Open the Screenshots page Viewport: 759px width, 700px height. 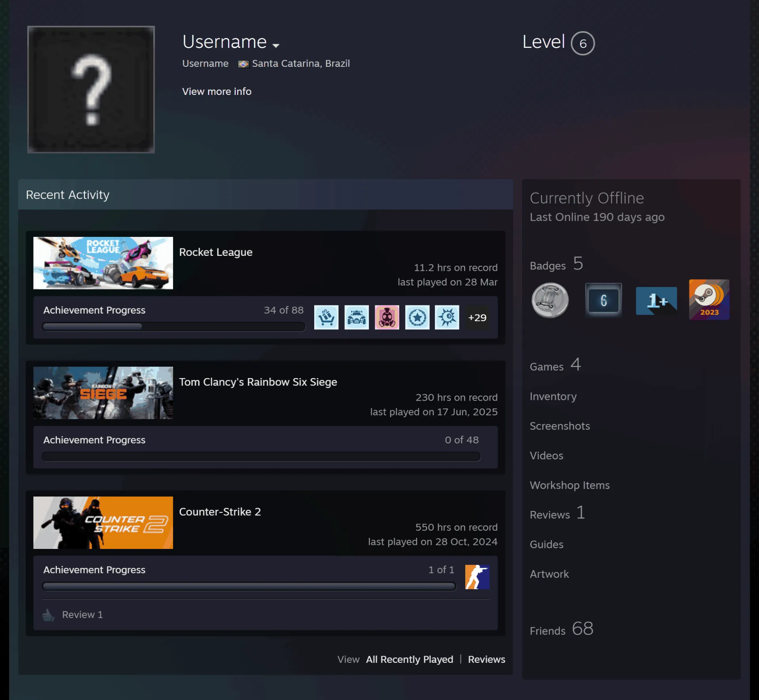pos(560,426)
